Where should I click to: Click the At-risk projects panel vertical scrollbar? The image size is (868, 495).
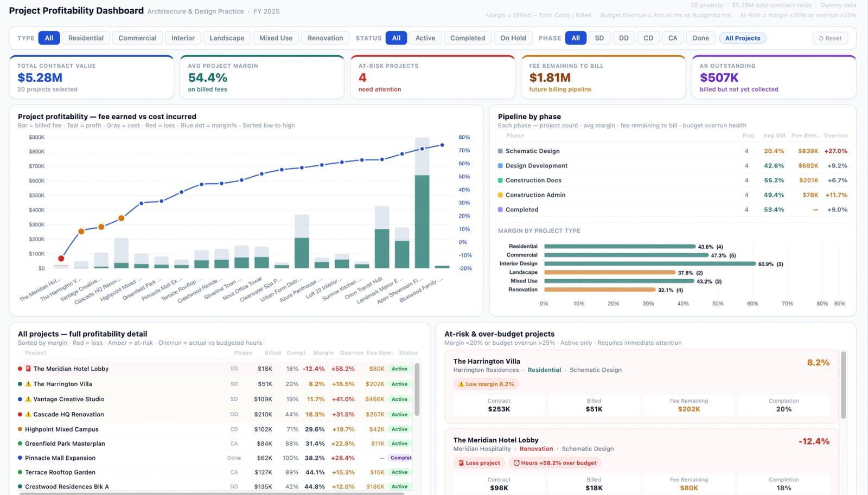843,385
